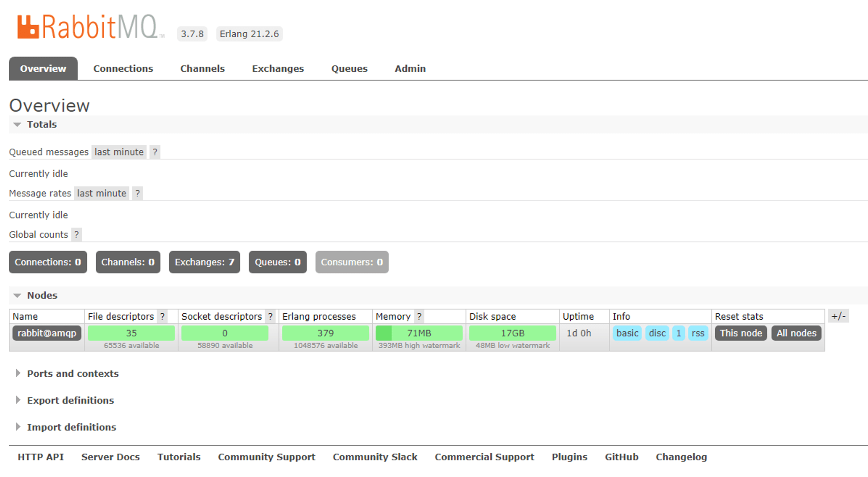
Task: Collapse the Nodes section
Action: click(x=42, y=295)
